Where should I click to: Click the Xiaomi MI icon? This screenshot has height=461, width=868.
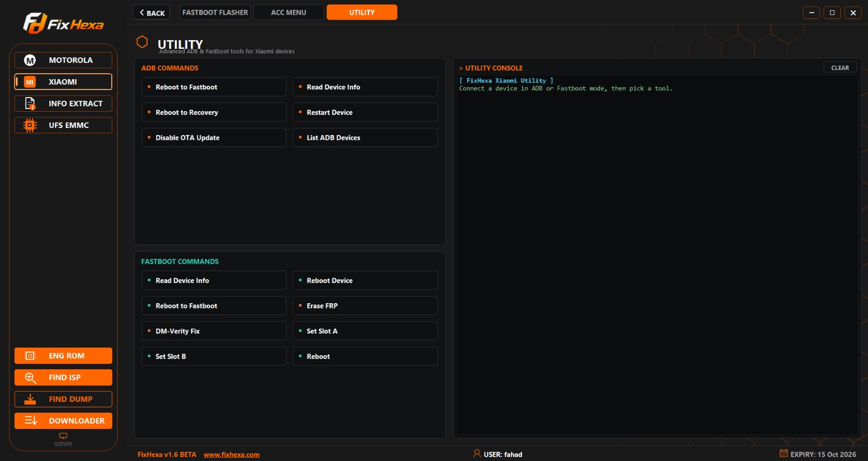(30, 82)
